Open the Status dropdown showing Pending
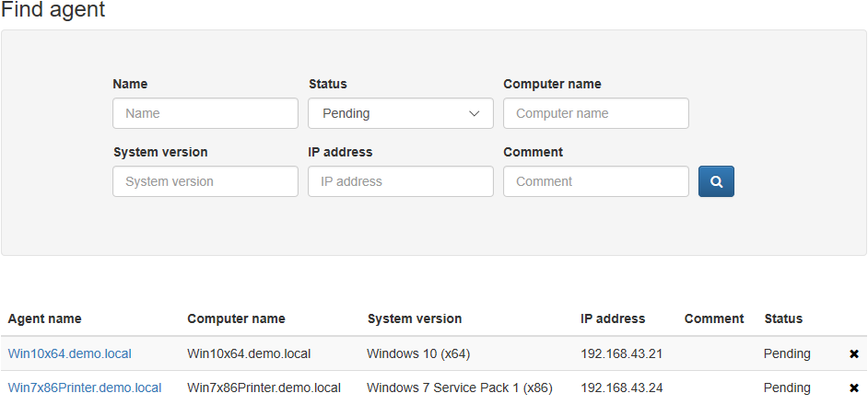The image size is (868, 405). coord(401,113)
